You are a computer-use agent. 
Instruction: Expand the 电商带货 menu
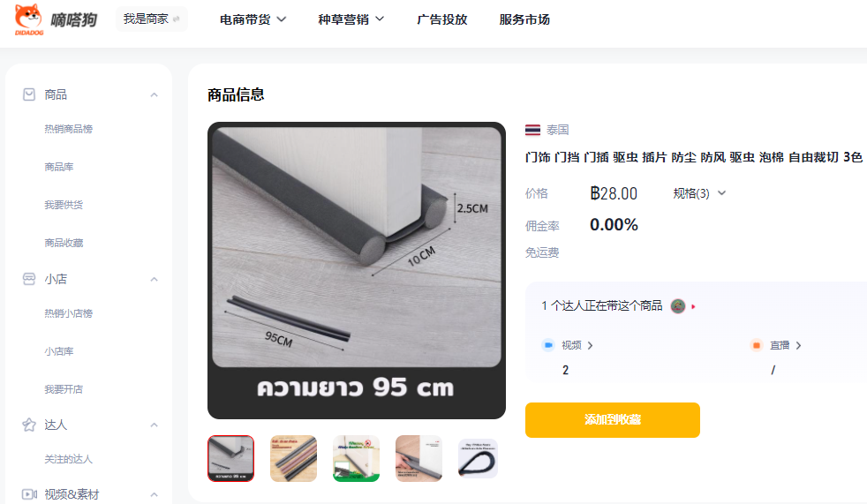coord(253,19)
